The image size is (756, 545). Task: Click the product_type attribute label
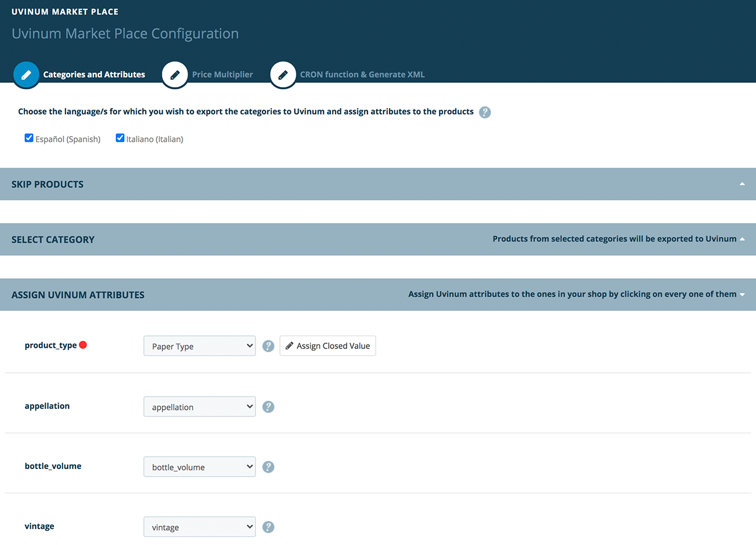coord(50,346)
